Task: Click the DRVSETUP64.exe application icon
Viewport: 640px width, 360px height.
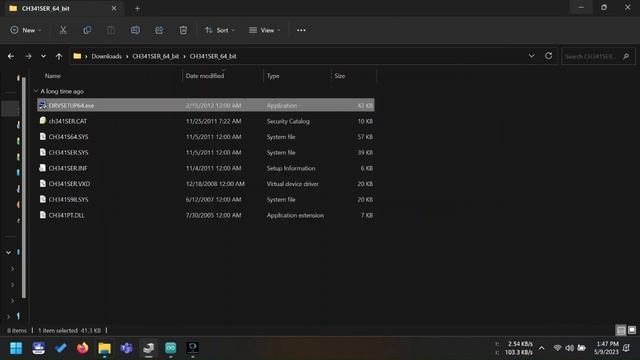Action: [x=42, y=105]
